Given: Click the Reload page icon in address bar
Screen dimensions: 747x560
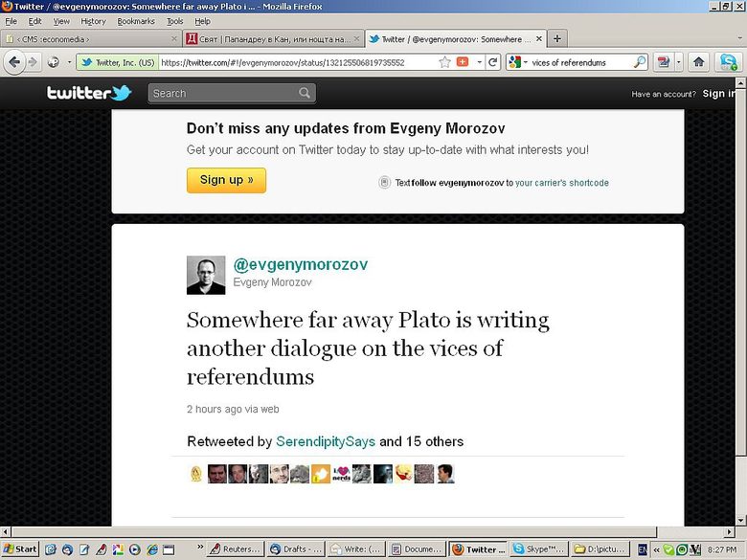Looking at the screenshot, I should tap(492, 62).
